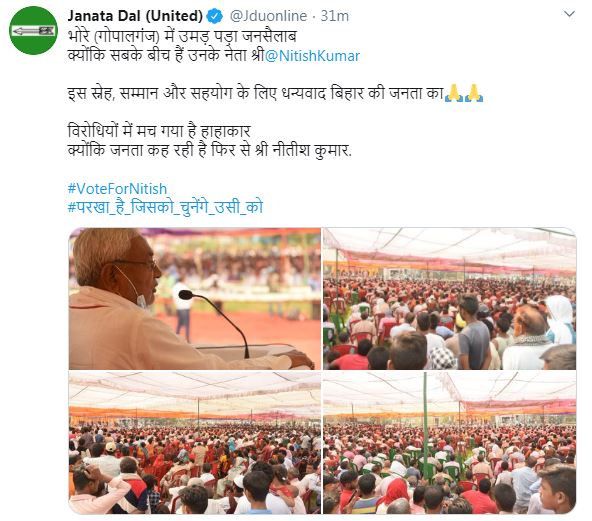
Task: Open top-right crowd photo under tent
Action: click(x=449, y=298)
